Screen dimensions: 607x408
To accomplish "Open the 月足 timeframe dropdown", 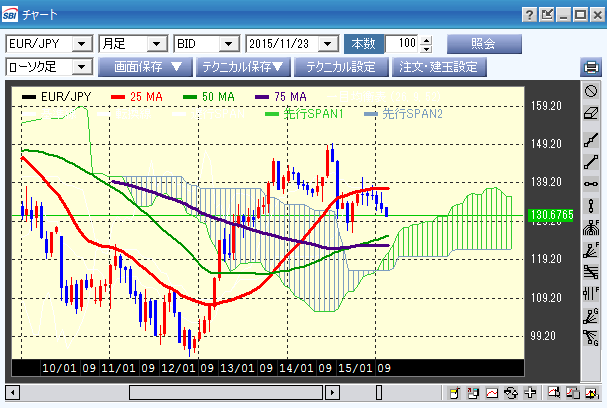I will [157, 44].
